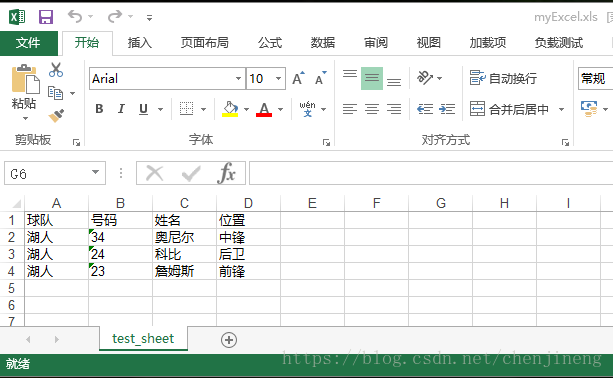Open the 公式 ribbon tab

coord(270,43)
